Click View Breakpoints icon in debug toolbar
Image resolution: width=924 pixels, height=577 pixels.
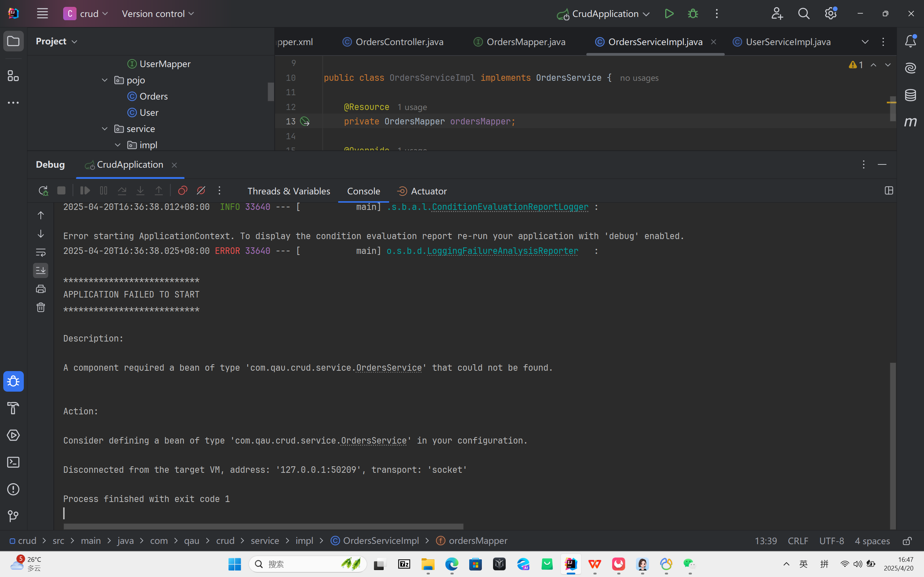coord(183,190)
